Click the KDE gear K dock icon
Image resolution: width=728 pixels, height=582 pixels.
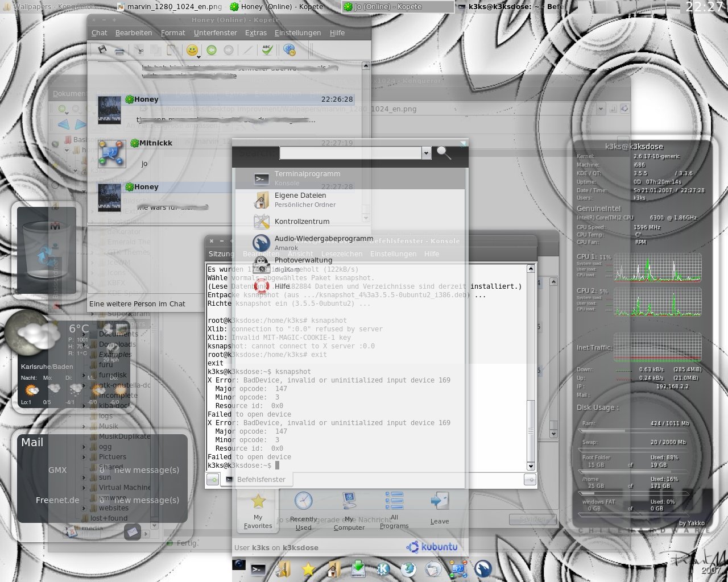pyautogui.click(x=383, y=568)
